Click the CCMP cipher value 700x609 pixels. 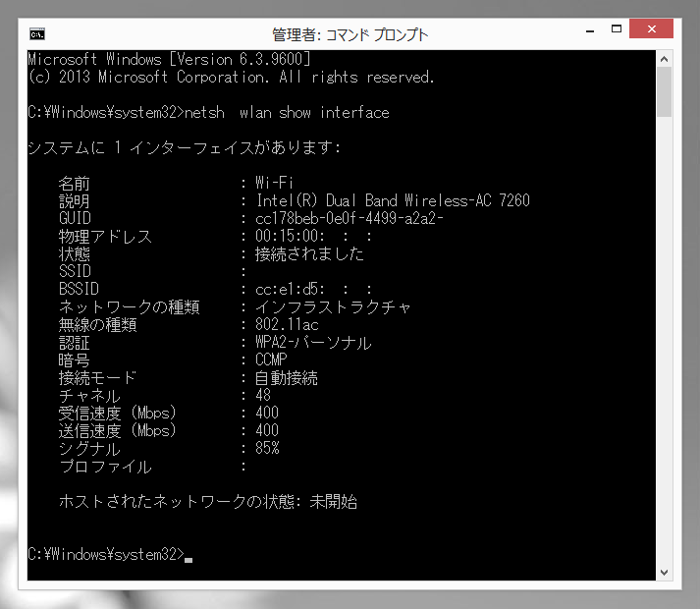click(271, 360)
